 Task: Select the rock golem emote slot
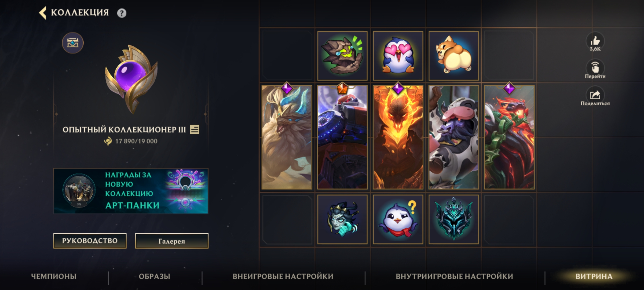342,56
